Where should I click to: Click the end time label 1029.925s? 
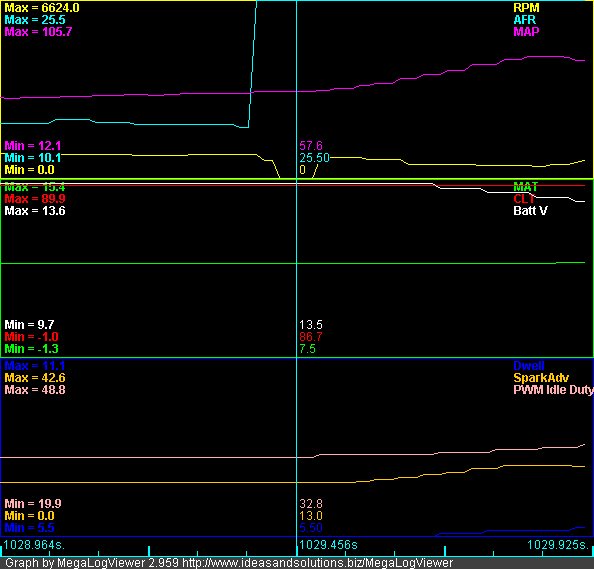[558, 545]
